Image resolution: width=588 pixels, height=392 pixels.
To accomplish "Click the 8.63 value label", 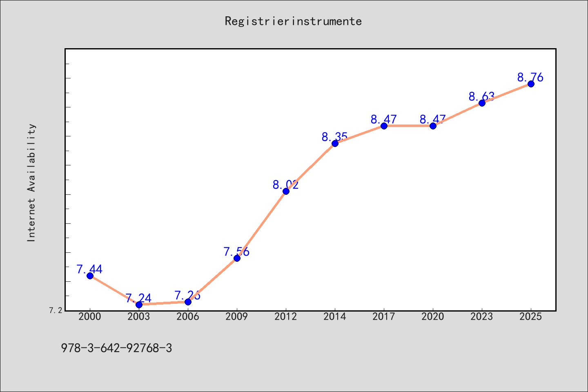I will (481, 96).
